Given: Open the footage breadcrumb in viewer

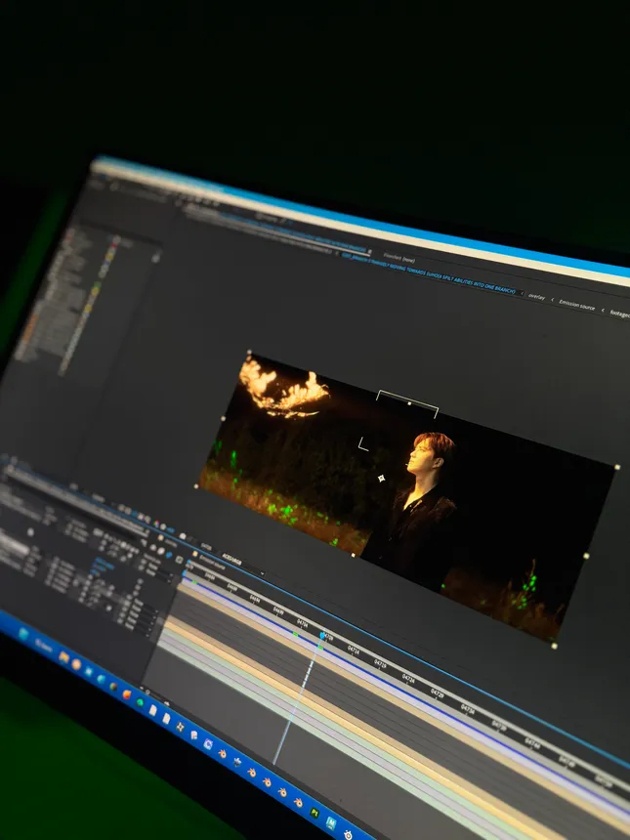Looking at the screenshot, I should [x=620, y=314].
